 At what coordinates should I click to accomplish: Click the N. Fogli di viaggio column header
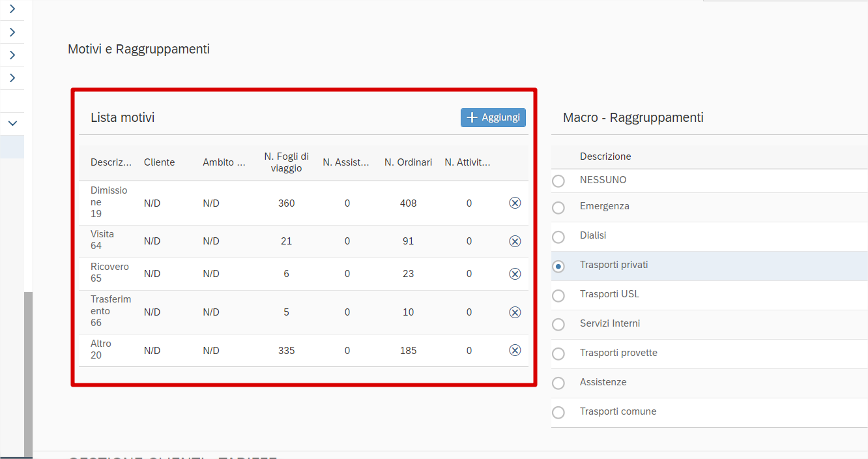point(286,162)
